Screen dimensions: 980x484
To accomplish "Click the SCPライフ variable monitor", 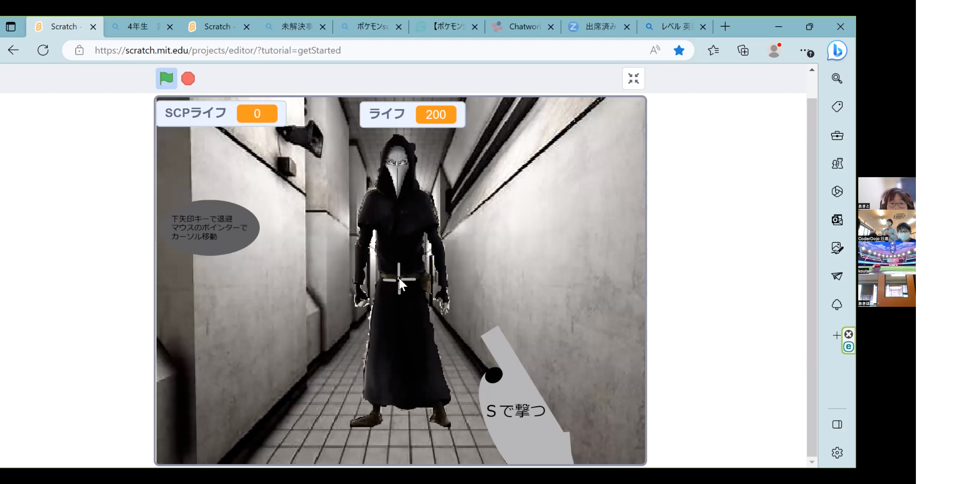I will click(x=221, y=113).
